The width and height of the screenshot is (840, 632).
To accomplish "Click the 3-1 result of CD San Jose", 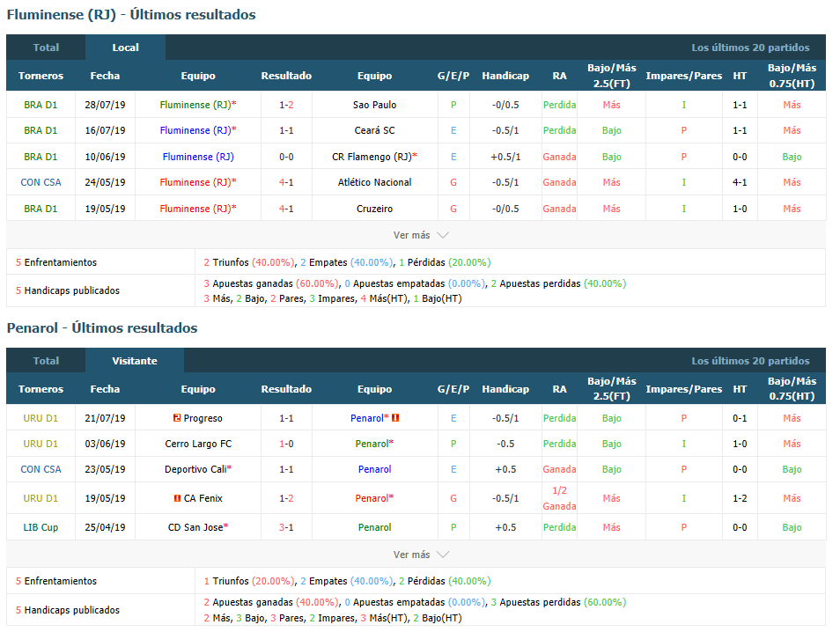I will point(286,527).
